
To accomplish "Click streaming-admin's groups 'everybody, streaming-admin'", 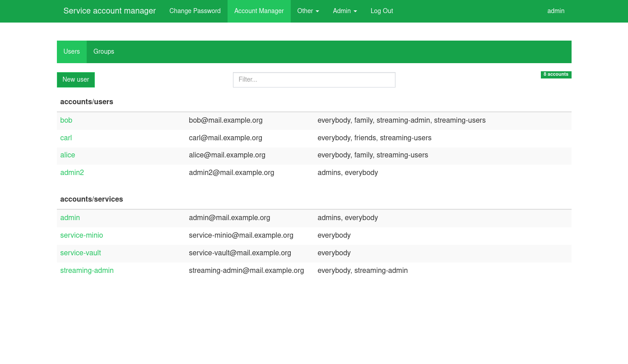I will click(363, 271).
